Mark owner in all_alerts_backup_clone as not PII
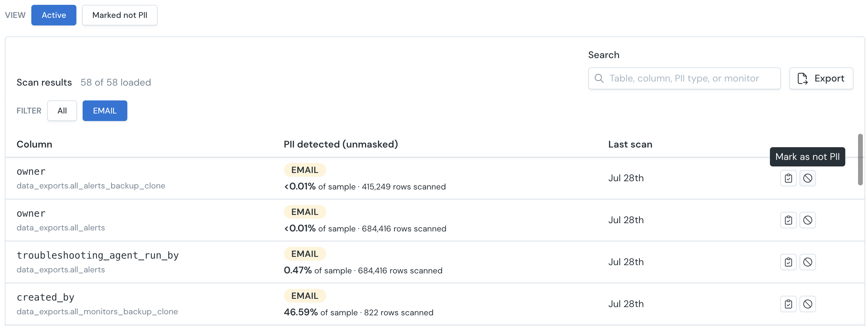Screen dimensions: 868x326 click(807, 178)
